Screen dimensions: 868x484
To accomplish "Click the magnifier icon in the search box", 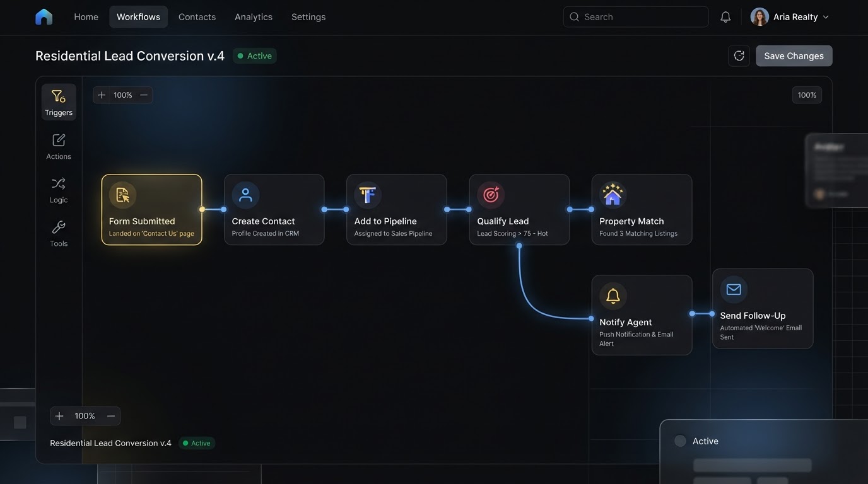I will pos(574,17).
